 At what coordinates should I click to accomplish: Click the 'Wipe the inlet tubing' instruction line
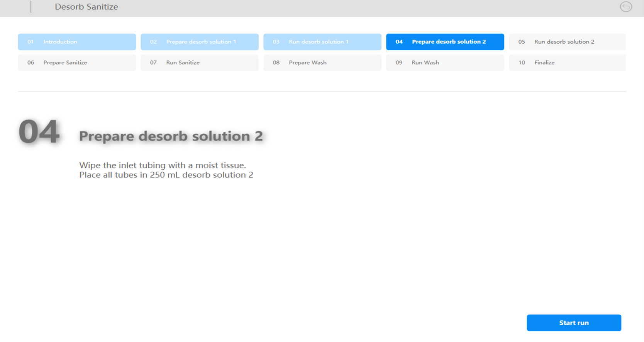click(x=162, y=165)
